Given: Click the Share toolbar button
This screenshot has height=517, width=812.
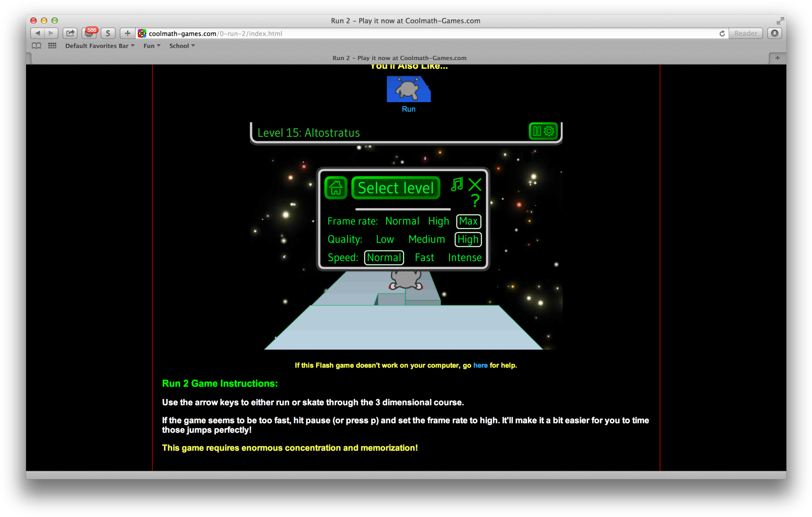Looking at the screenshot, I should (70, 33).
